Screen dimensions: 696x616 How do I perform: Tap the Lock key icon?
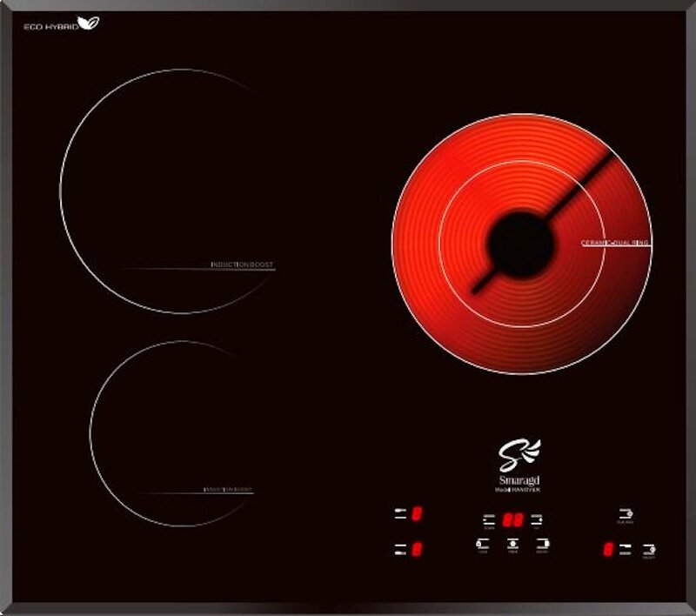point(482,545)
